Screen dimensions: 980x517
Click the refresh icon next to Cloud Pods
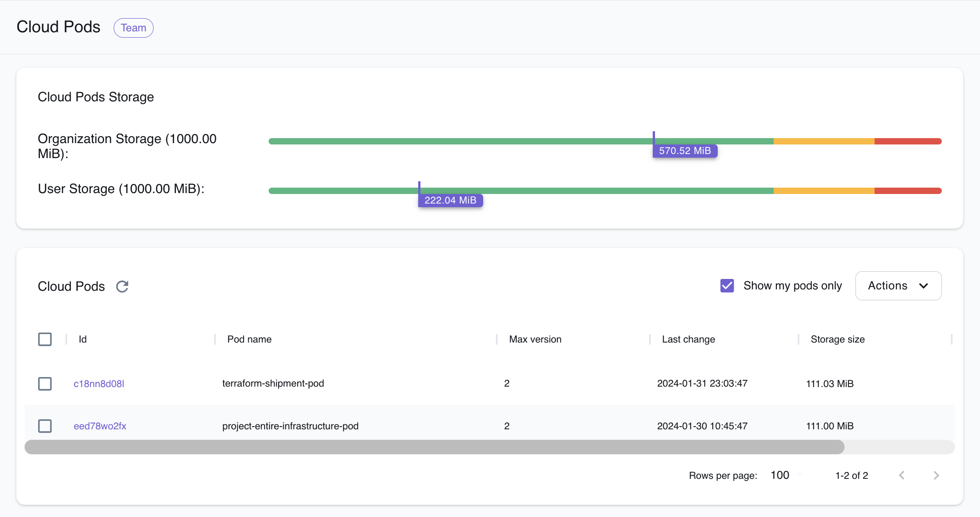point(122,286)
